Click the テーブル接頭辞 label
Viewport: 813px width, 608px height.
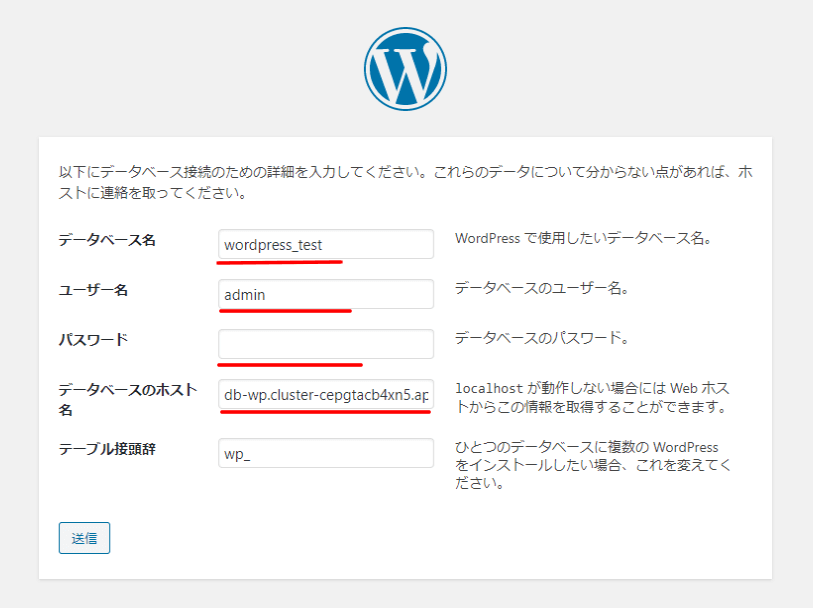pyautogui.click(x=107, y=449)
